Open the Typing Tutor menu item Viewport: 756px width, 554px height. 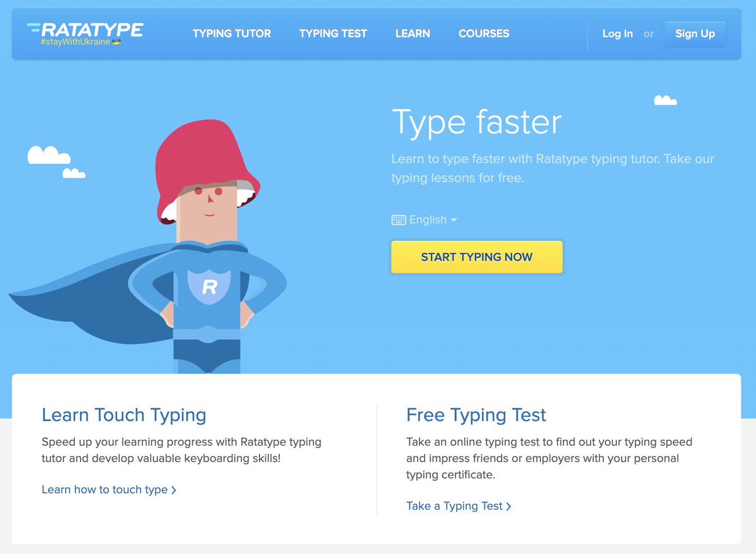tap(232, 34)
